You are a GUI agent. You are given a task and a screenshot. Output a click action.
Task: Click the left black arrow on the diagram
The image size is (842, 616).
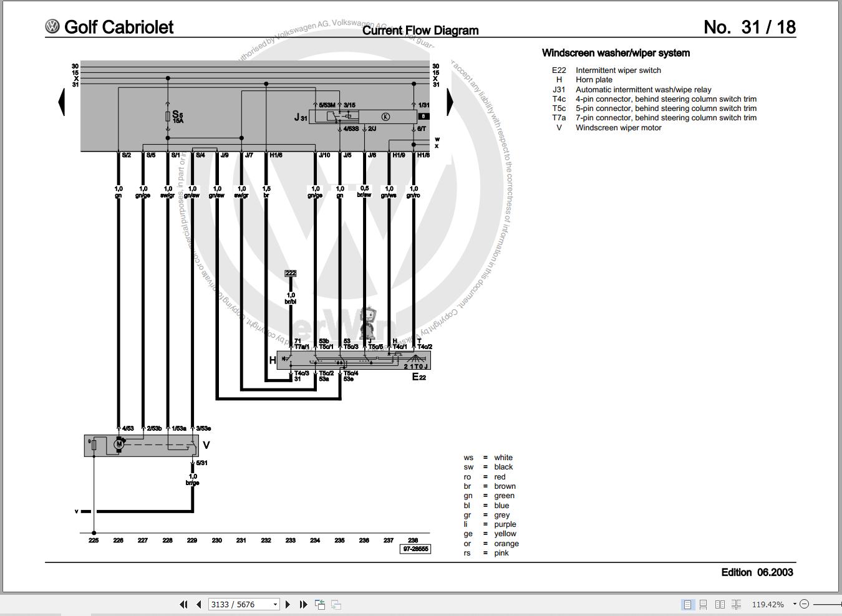click(x=61, y=102)
